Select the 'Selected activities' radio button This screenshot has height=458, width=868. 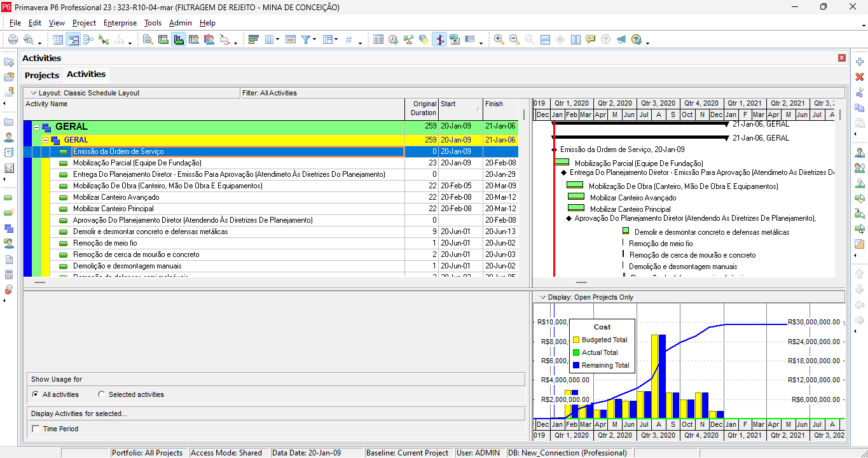pyautogui.click(x=102, y=394)
